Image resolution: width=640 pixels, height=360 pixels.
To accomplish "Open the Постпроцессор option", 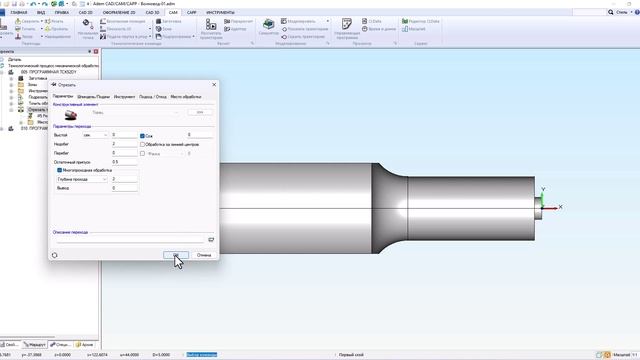I will pyautogui.click(x=239, y=21).
